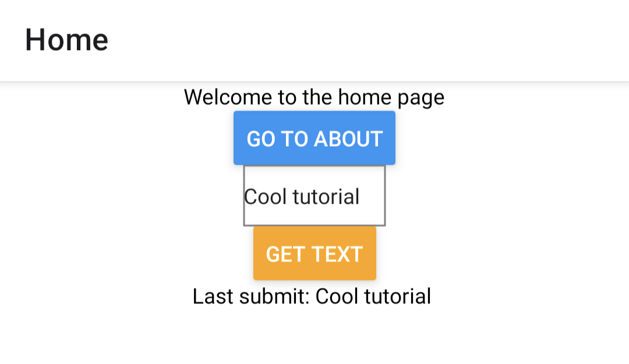Click the text Cool tutorial inside the field
This screenshot has width=629, height=364.
click(301, 196)
